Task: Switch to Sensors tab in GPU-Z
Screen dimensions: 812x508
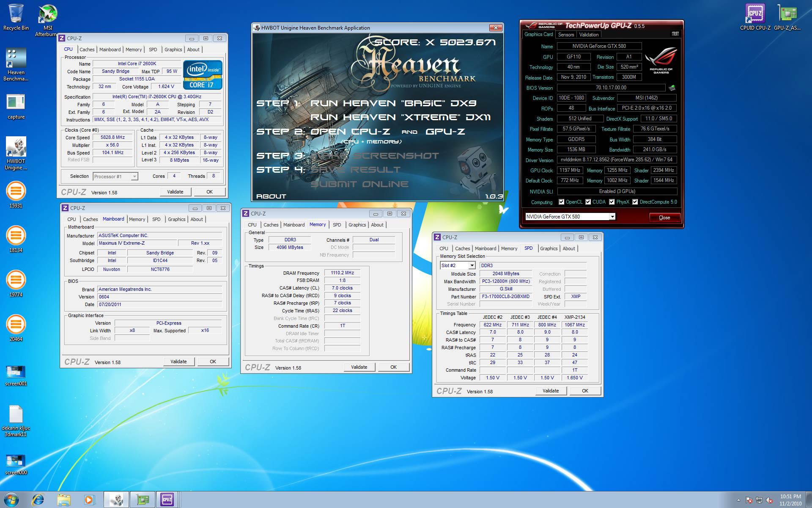Action: [566, 35]
